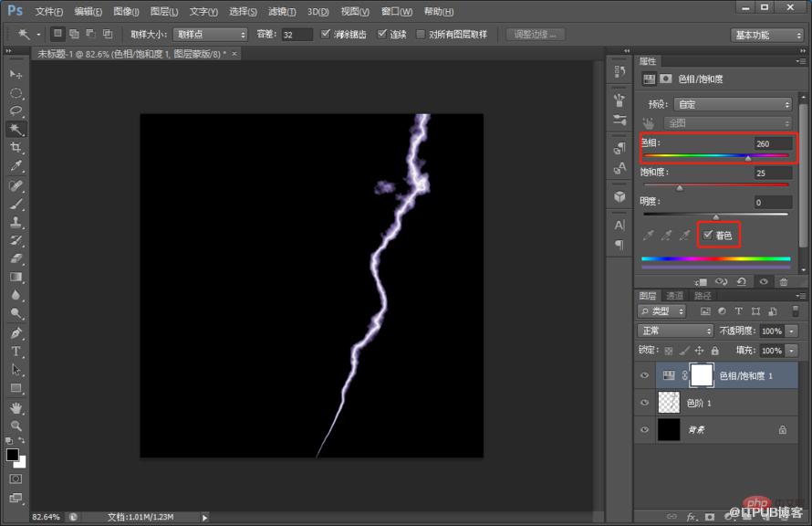Screen dimensions: 812x526
Task: Select the Clone Stamp tool
Action: 16,222
